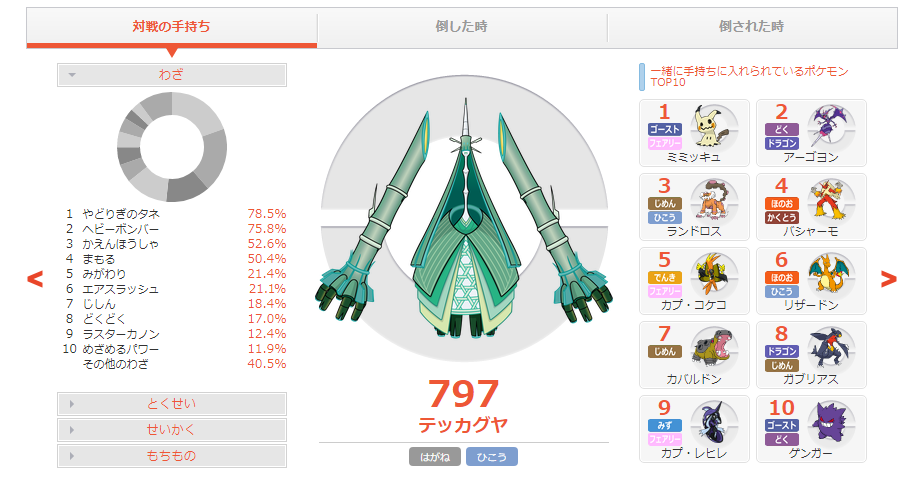
Task: Open the カプ・レヒレ teammate card
Action: click(694, 429)
